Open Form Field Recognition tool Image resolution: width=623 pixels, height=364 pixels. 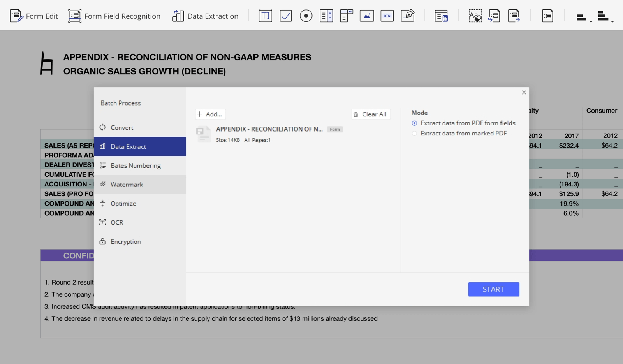tap(114, 16)
